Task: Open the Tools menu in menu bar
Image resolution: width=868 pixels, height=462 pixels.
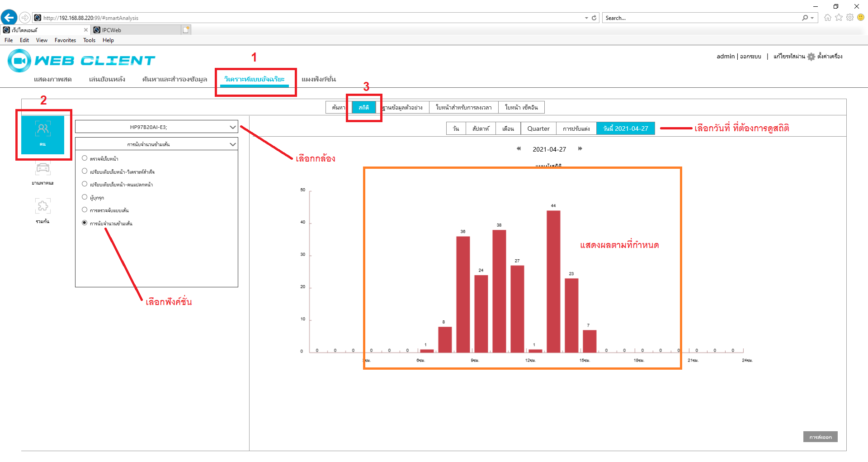Action: pos(89,40)
